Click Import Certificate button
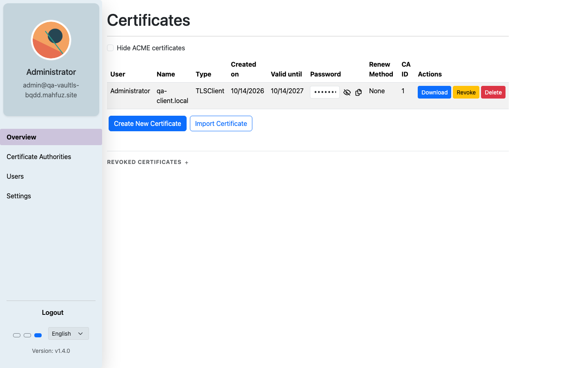The height and width of the screenshot is (368, 588). [x=221, y=123]
